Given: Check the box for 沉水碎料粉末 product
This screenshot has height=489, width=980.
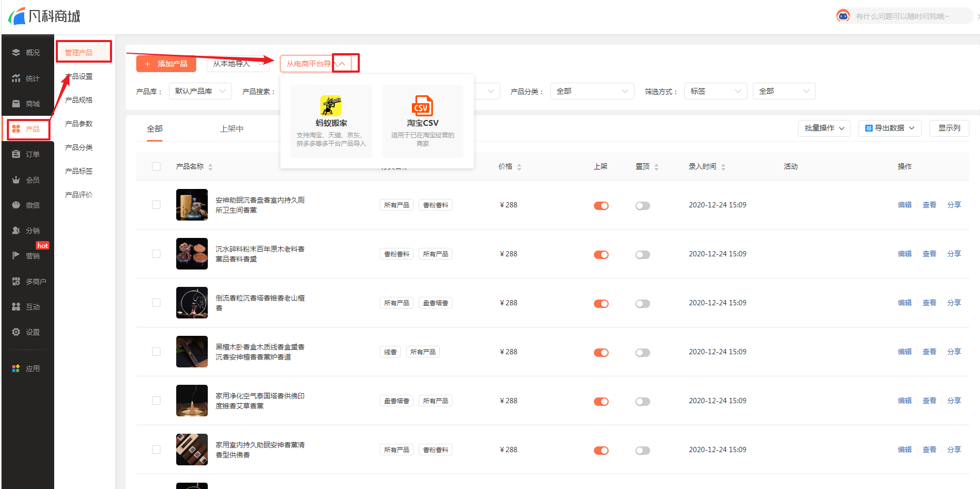Looking at the screenshot, I should pyautogui.click(x=156, y=254).
